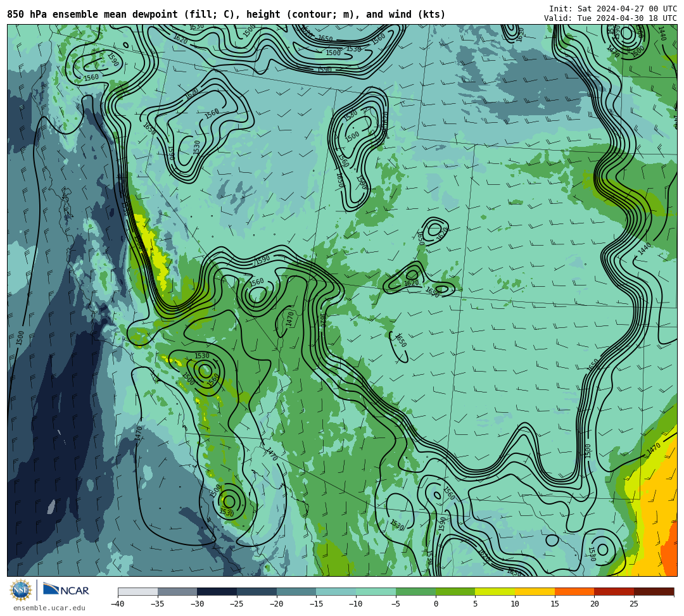Click the '−10' colorbar tick label
This screenshot has height=616, width=684.
pyautogui.click(x=355, y=604)
